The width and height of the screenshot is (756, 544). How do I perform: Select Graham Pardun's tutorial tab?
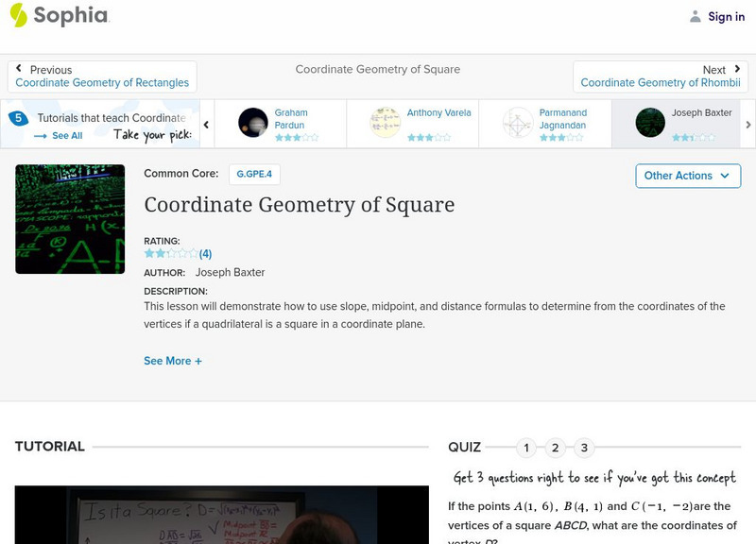(280, 124)
